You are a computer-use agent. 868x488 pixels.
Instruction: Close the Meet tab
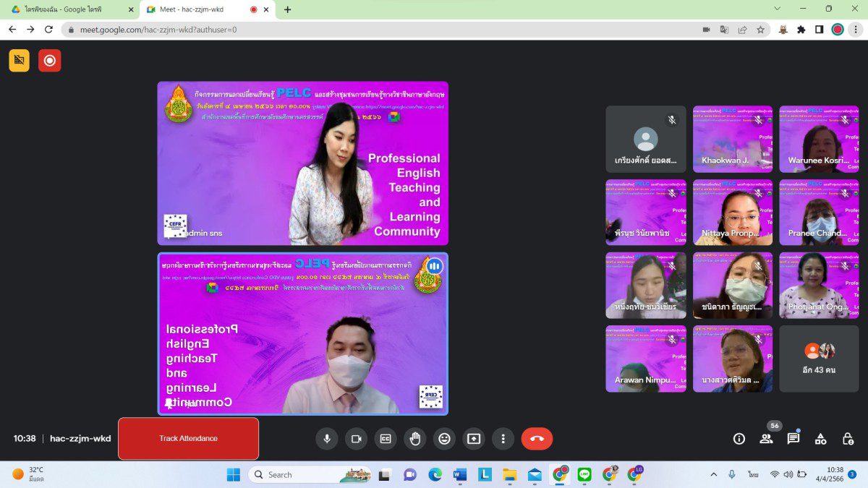click(268, 9)
